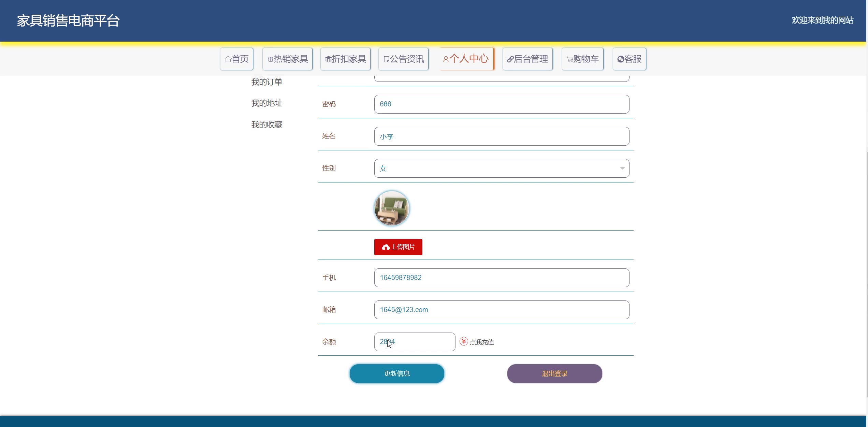Click the link icon beside 后台管理
Screen dimensions: 868x427
click(510, 59)
